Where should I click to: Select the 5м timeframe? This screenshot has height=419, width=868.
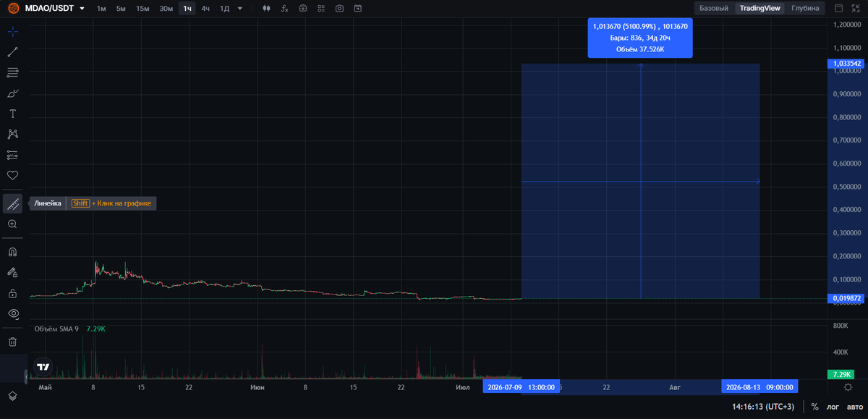pos(121,9)
